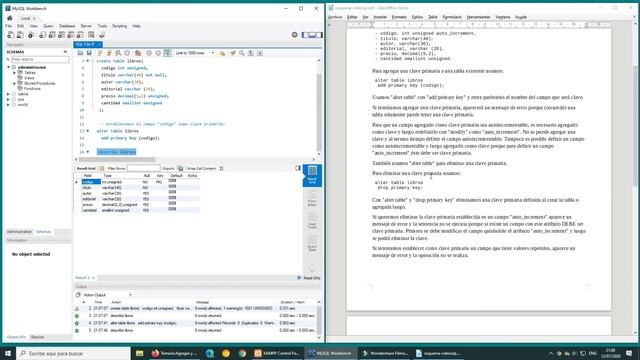Open the Query menu
This screenshot has width=640, height=360.
point(48,26)
